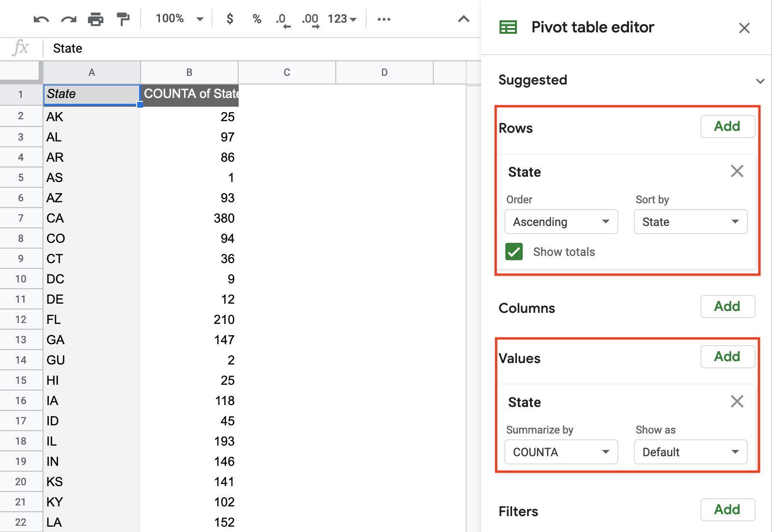Click the Redo icon
The height and width of the screenshot is (532, 772).
69,19
